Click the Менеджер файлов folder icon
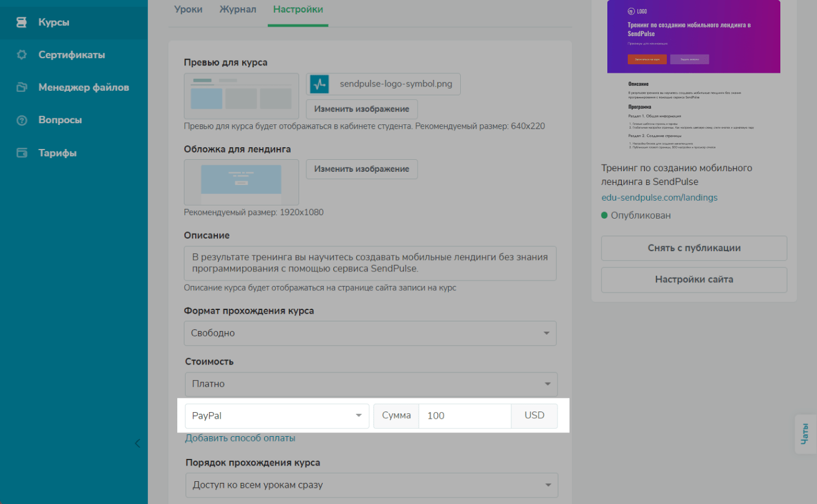The image size is (817, 504). (22, 87)
